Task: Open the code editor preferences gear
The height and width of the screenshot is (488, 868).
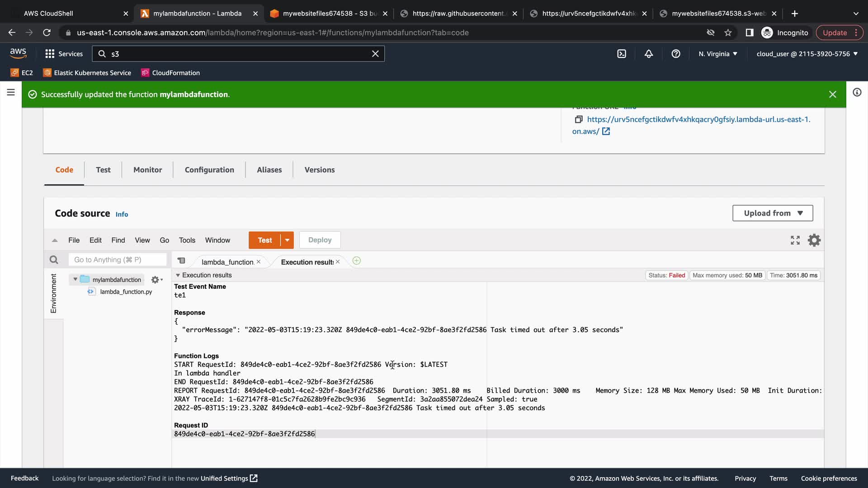Action: click(814, 240)
